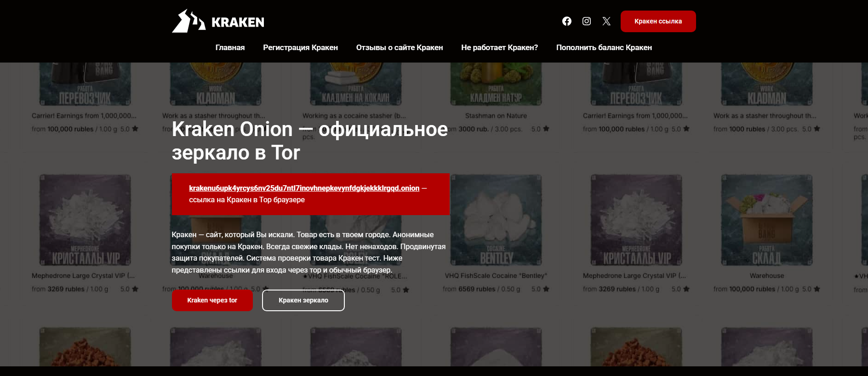Select the 'Не работает Кракен?' menu item
Viewport: 868px width, 376px height.
(x=499, y=47)
